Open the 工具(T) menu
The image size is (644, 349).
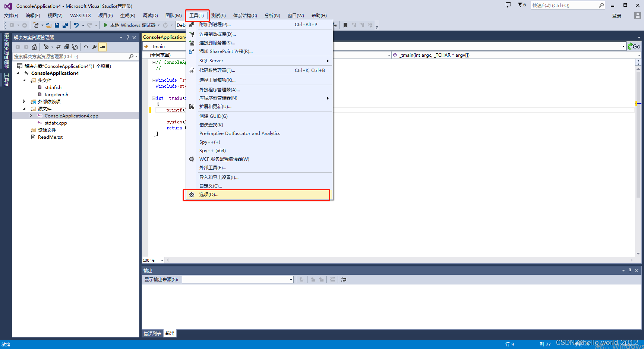tap(197, 15)
